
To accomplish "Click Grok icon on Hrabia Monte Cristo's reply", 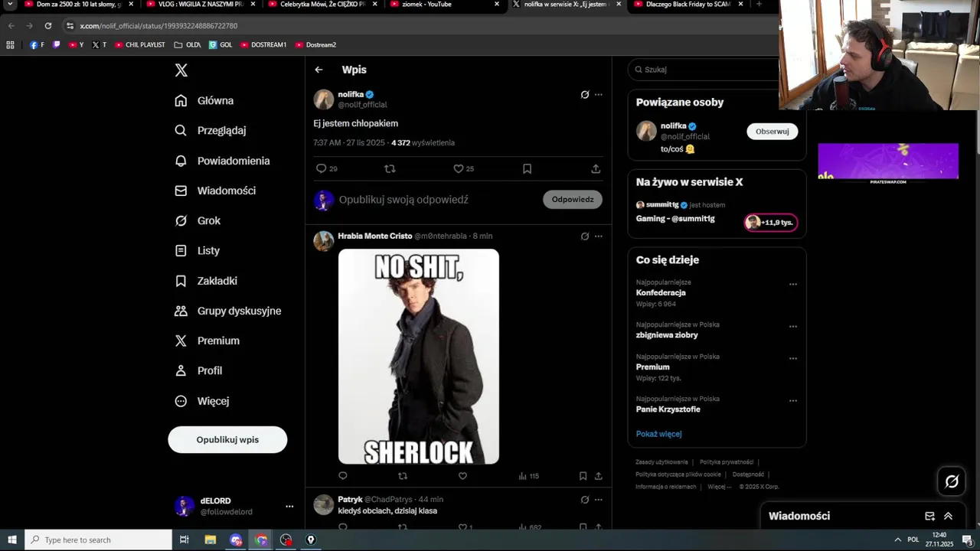I will click(585, 236).
